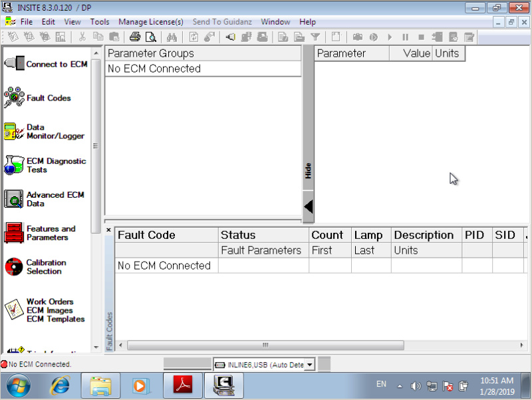532x400 pixels.
Task: Select No ECM Connected in Parameter Groups
Action: click(203, 69)
